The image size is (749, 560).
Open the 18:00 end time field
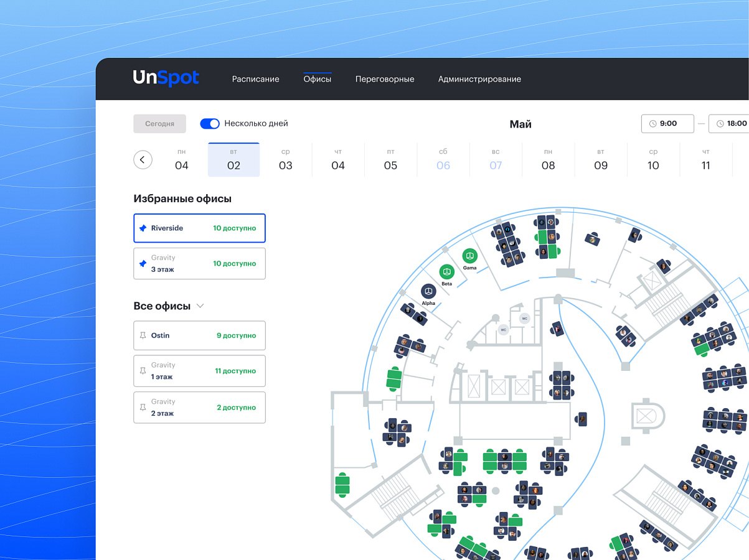pyautogui.click(x=729, y=123)
